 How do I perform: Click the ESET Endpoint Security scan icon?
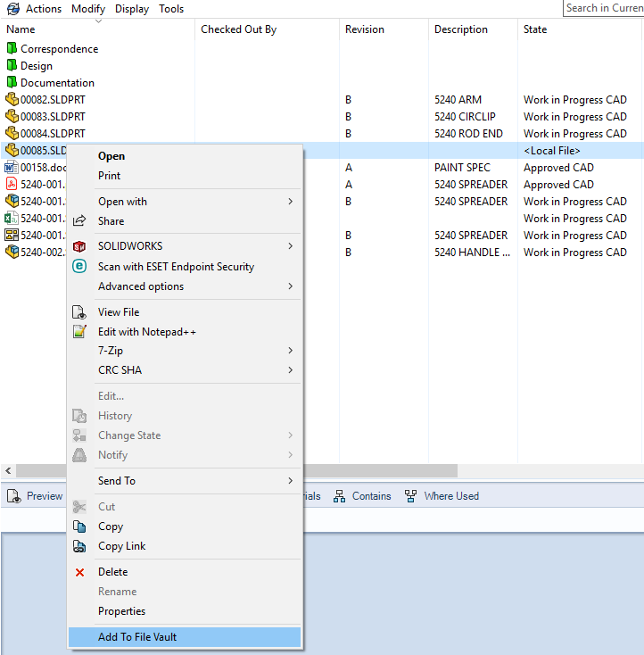(79, 266)
